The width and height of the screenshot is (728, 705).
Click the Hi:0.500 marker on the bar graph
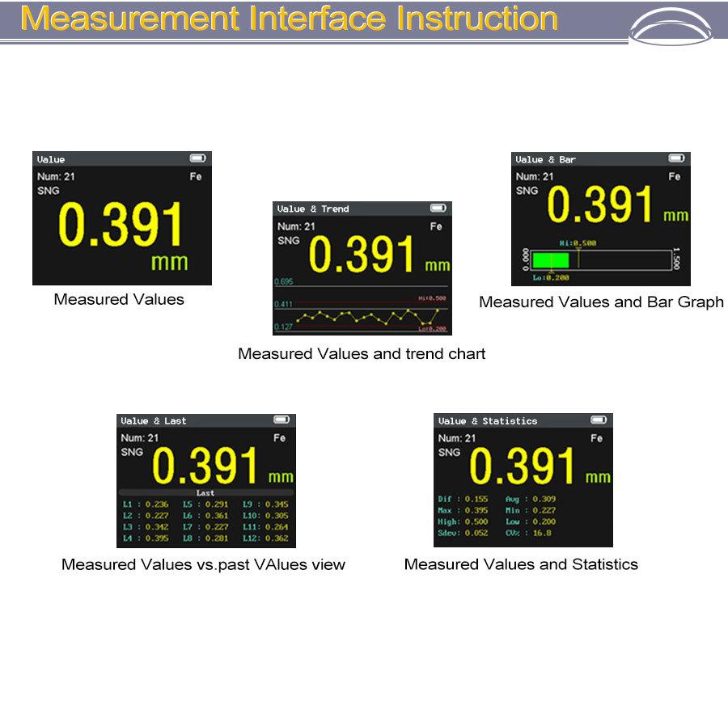point(578,243)
